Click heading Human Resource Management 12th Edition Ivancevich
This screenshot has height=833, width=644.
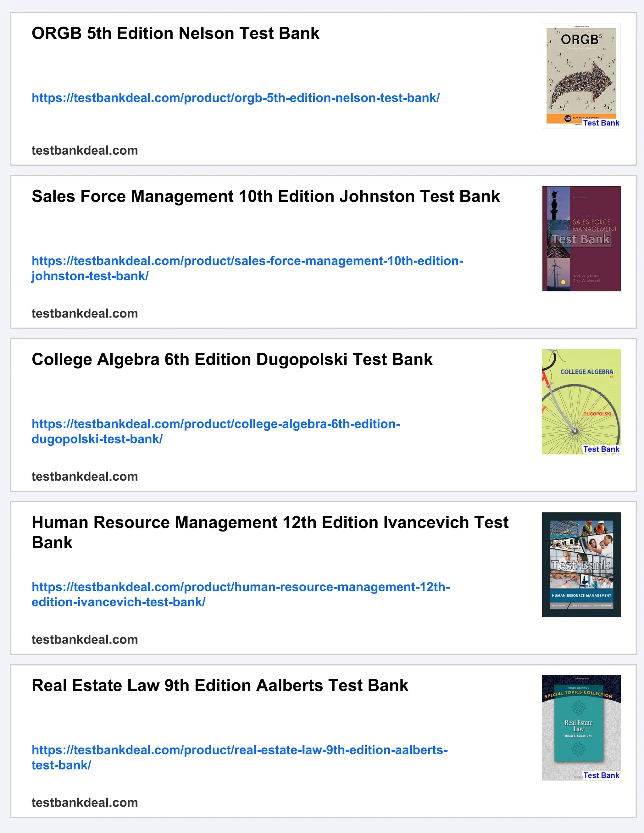(270, 532)
